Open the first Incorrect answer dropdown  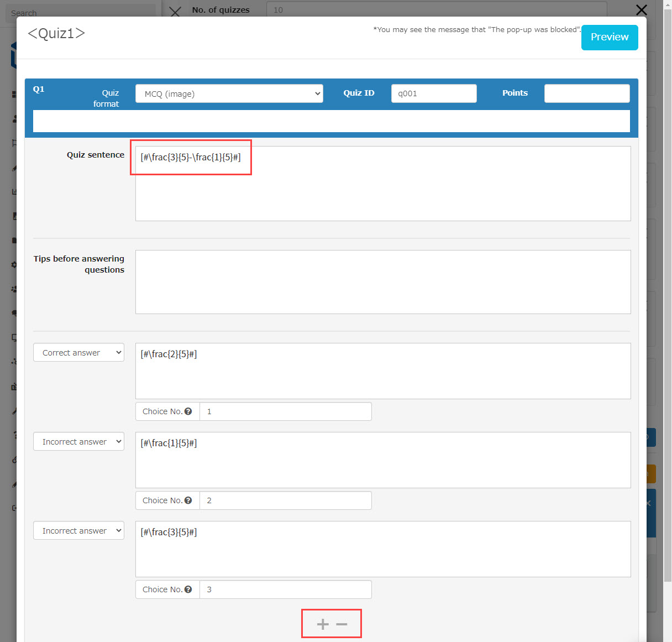78,442
